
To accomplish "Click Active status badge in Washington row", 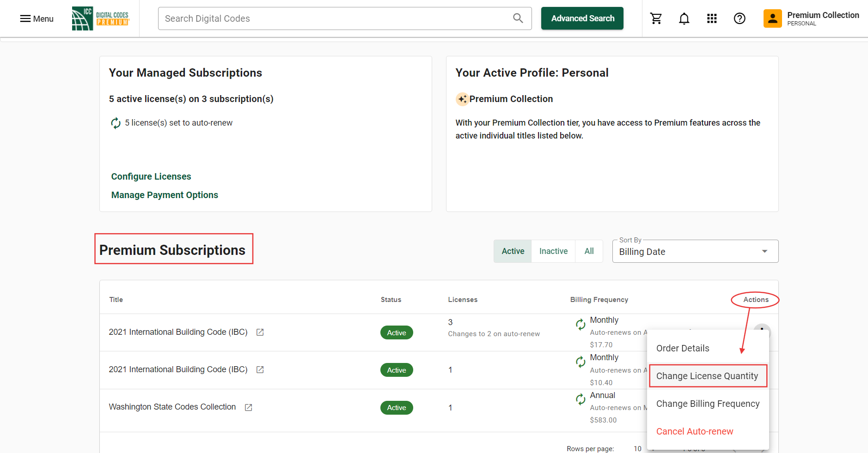I will (397, 408).
